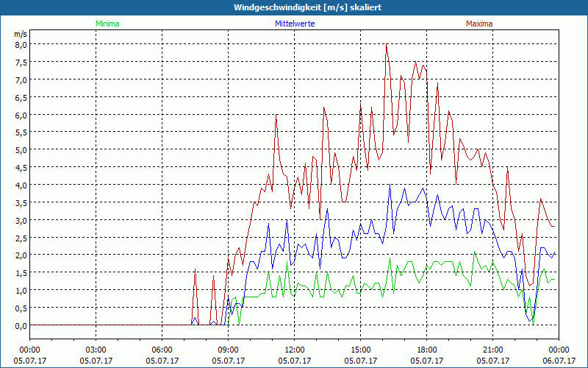Click the '2,0' y-axis value
Screen dimensions: 588x368
(x=21, y=255)
